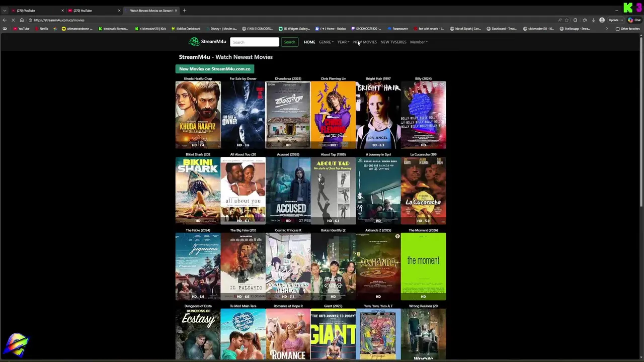Open the Bikini Shark poster

pos(198,191)
